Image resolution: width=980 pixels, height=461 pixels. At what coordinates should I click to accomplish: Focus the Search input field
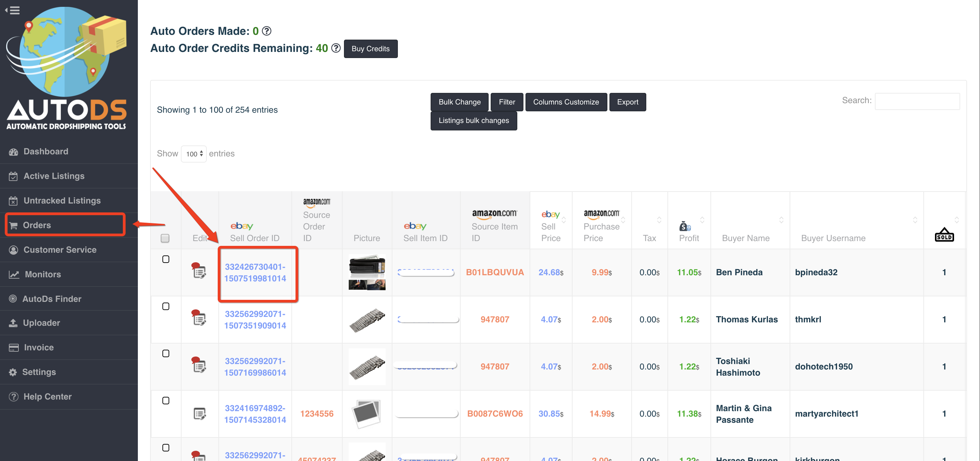point(917,101)
